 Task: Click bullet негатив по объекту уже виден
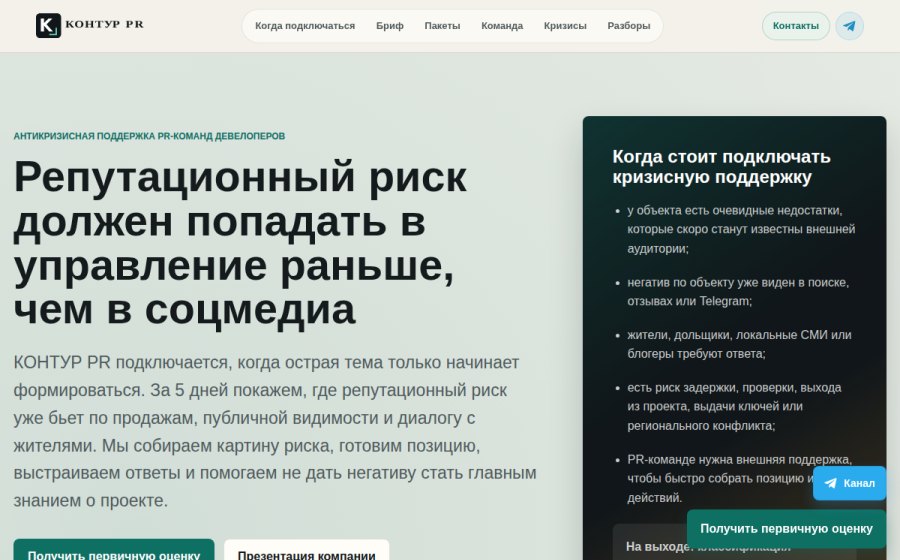(738, 291)
